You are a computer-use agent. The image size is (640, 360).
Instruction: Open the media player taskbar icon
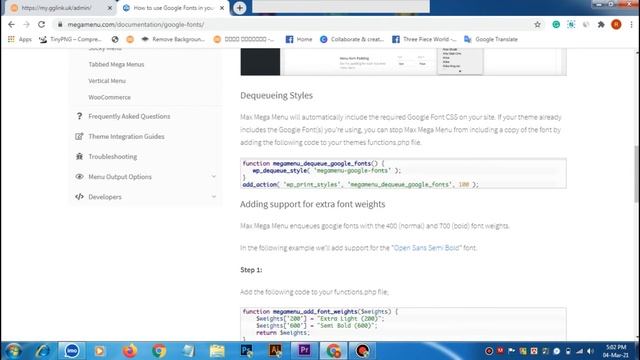tap(100, 351)
